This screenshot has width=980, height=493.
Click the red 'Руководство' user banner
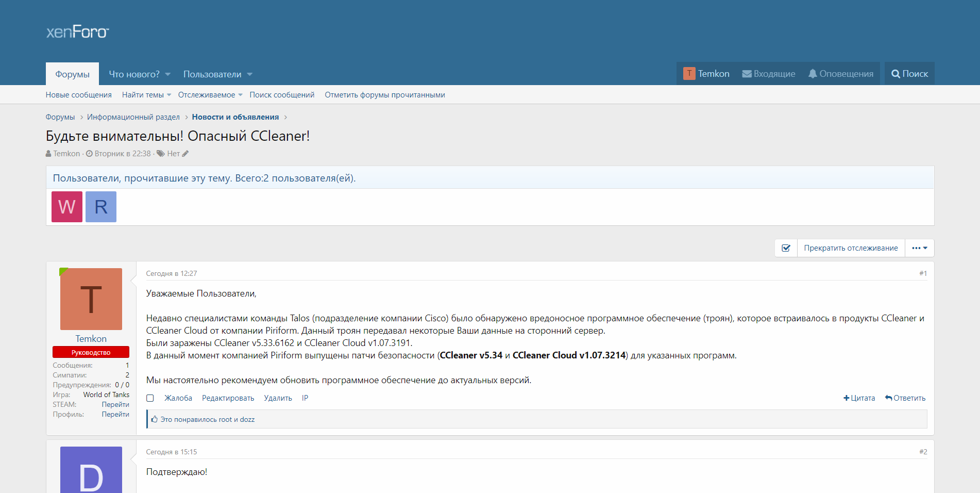coord(91,352)
